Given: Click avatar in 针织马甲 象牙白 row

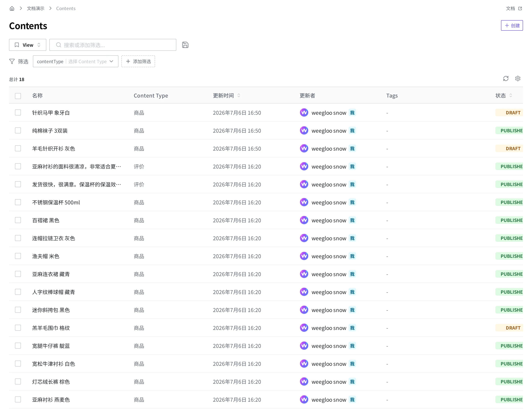Looking at the screenshot, I should point(304,112).
